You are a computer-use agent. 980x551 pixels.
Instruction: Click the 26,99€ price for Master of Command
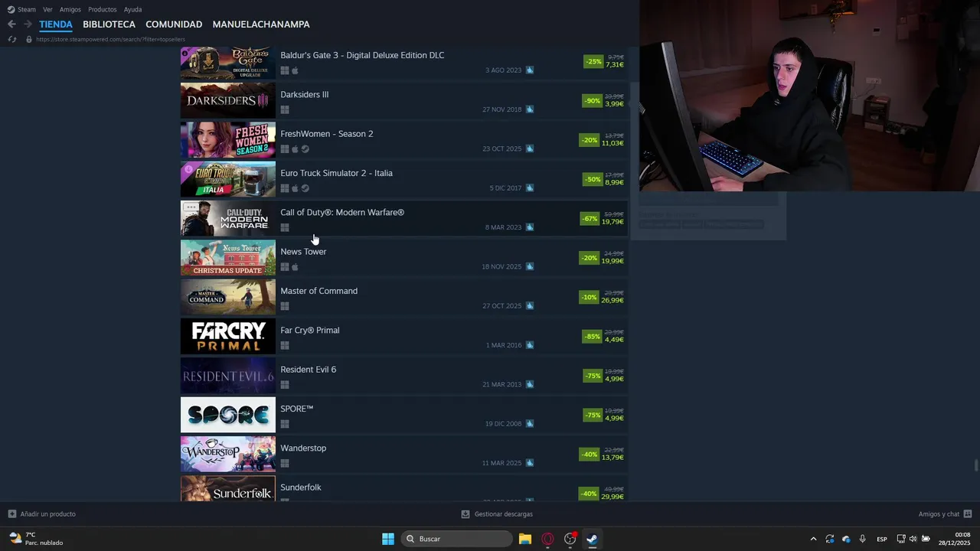coord(612,301)
